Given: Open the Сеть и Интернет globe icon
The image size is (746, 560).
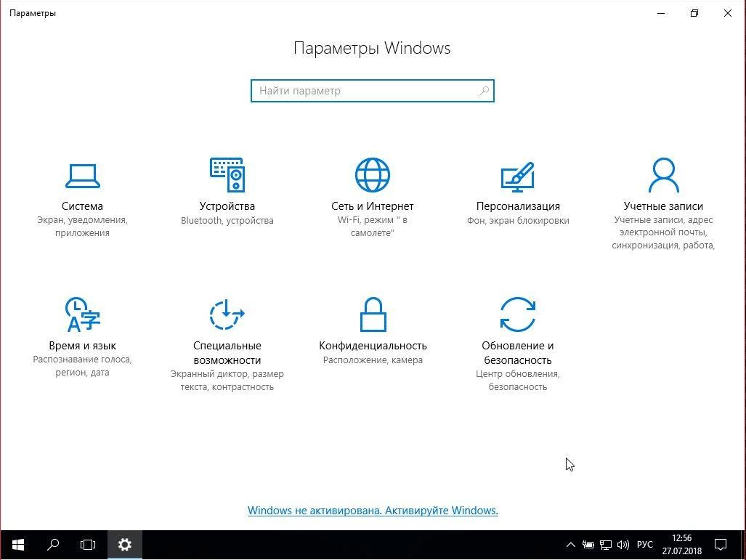Looking at the screenshot, I should 373,175.
